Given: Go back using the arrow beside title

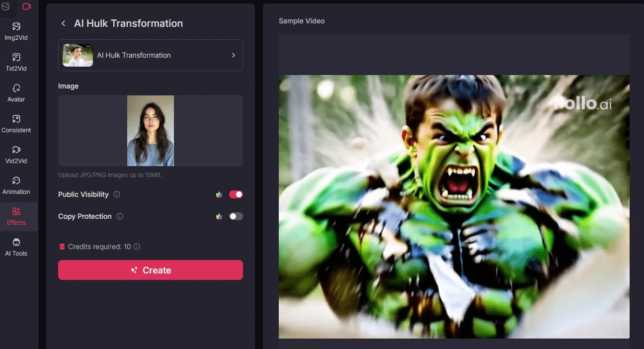Looking at the screenshot, I should pos(63,23).
